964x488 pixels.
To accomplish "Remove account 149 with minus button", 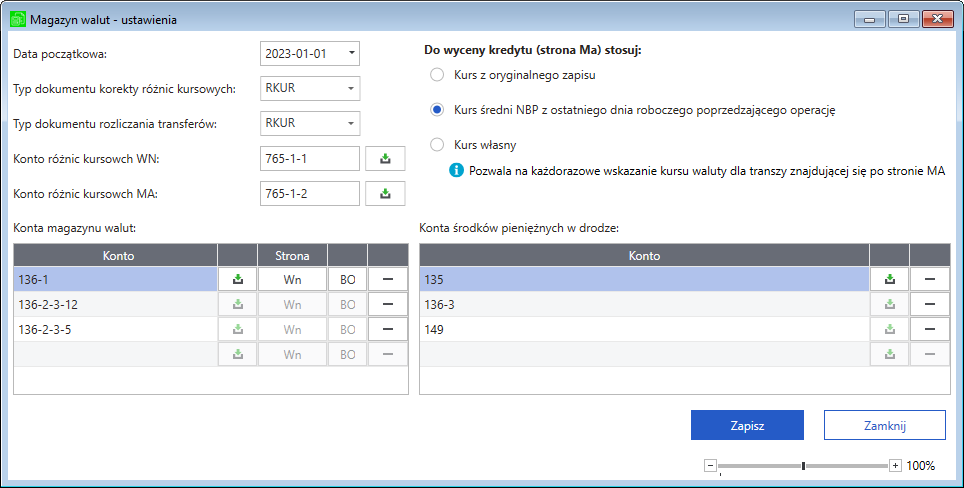I will click(x=929, y=329).
